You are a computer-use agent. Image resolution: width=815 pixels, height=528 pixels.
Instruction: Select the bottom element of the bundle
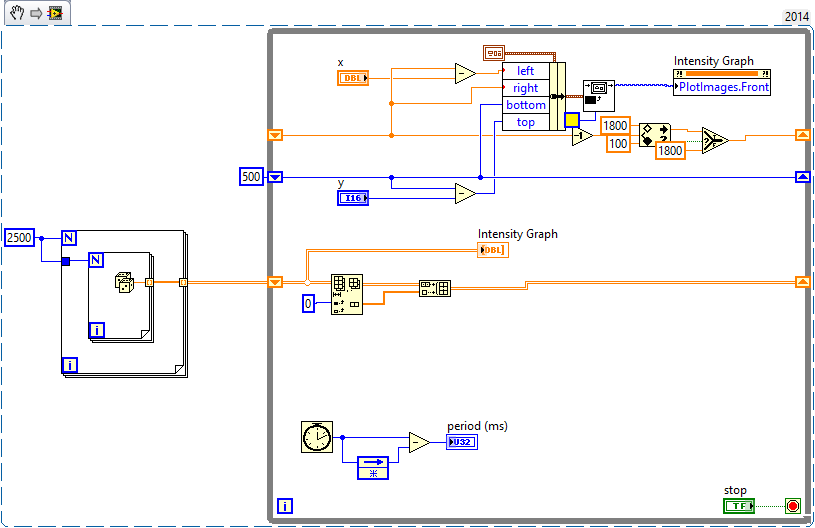[525, 105]
